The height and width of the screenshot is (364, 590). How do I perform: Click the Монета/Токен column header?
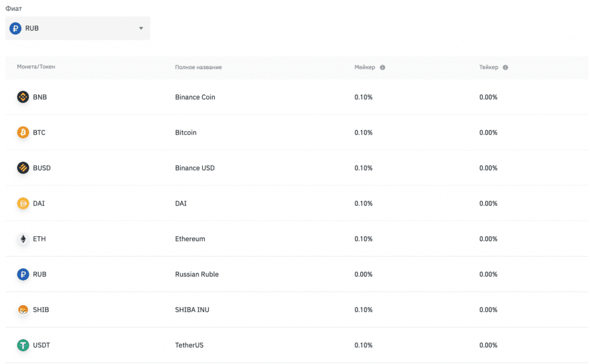[x=36, y=67]
